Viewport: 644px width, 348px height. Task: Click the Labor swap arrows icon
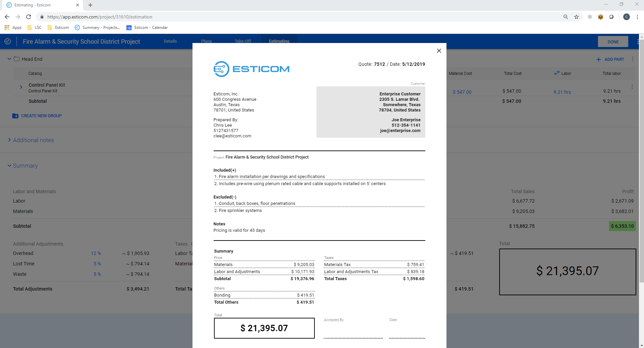557,73
